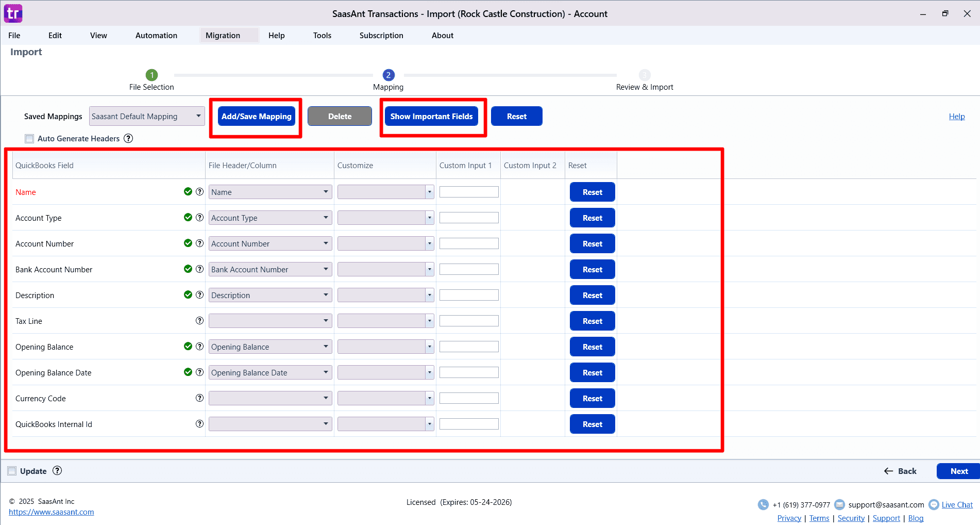Click help icon next to Currency Code
Image resolution: width=980 pixels, height=525 pixels.
[199, 398]
